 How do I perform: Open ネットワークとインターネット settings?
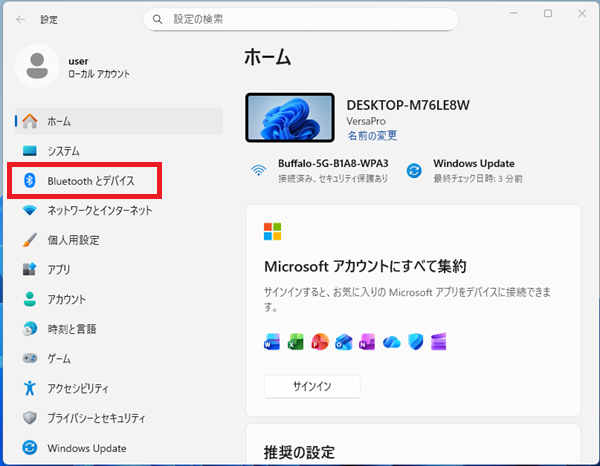(x=119, y=210)
